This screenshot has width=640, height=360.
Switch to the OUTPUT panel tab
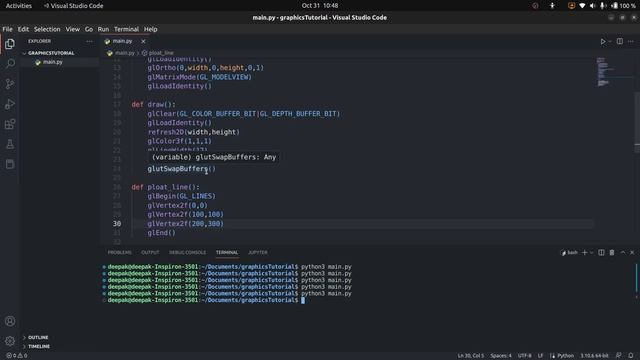(x=150, y=253)
